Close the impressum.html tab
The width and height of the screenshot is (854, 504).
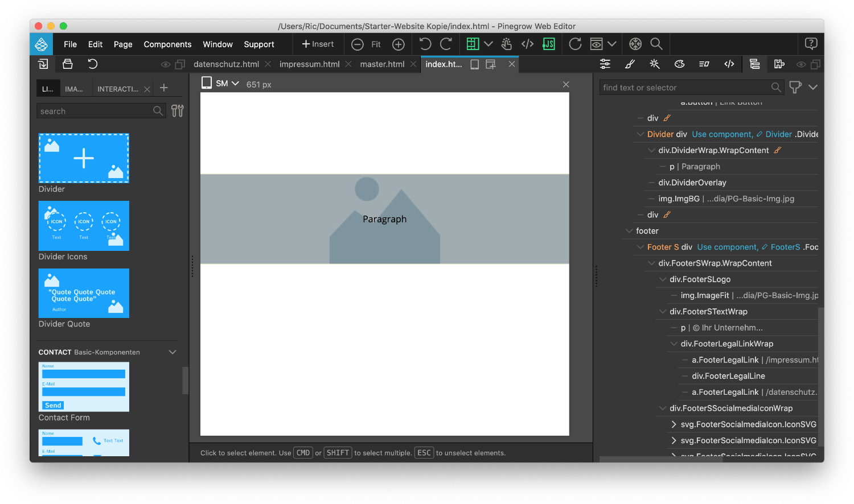pos(348,64)
